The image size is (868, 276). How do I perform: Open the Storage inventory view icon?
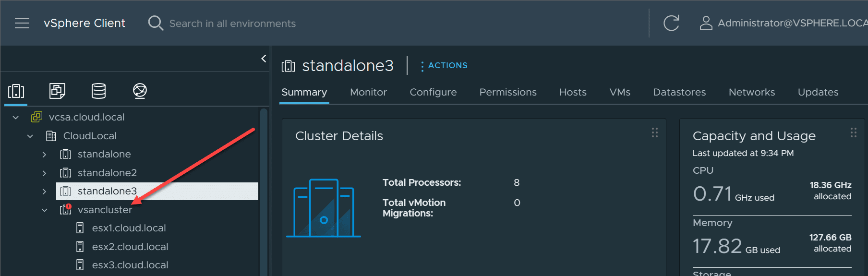pyautogui.click(x=98, y=91)
